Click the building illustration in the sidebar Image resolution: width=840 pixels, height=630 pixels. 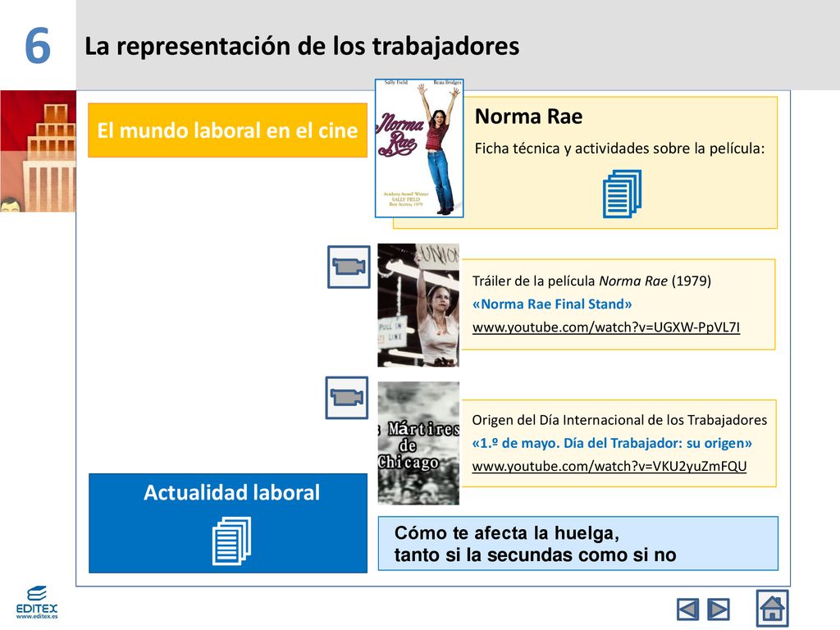38,151
